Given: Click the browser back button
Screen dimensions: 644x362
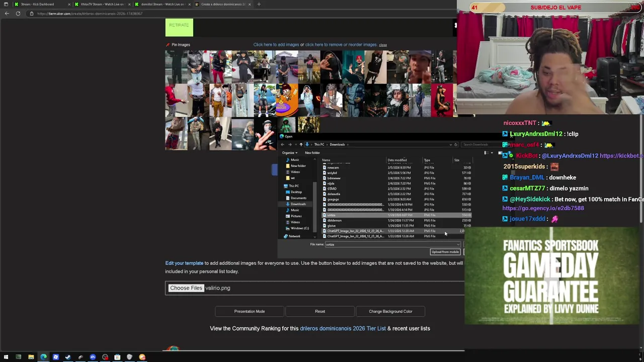Looking at the screenshot, I should [x=7, y=14].
